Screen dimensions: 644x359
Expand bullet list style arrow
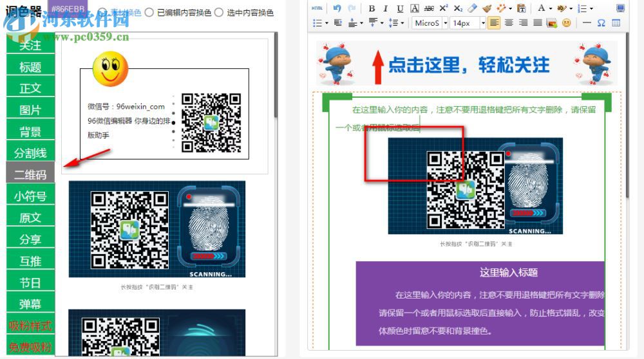tap(327, 23)
